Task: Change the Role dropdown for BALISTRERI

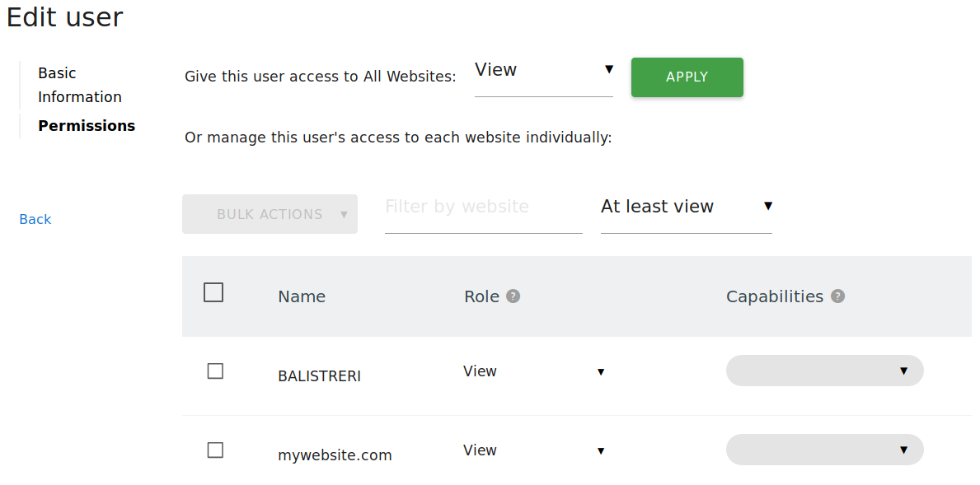Action: pos(534,371)
